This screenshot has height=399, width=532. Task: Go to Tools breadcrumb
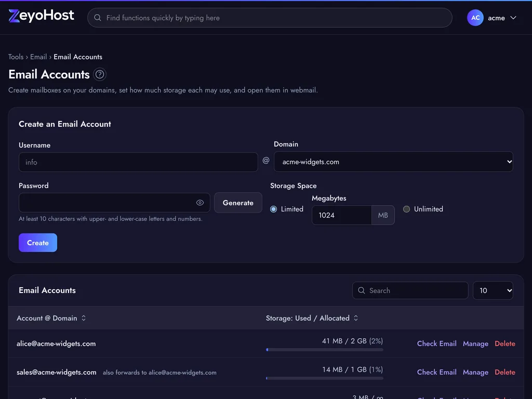pos(16,57)
